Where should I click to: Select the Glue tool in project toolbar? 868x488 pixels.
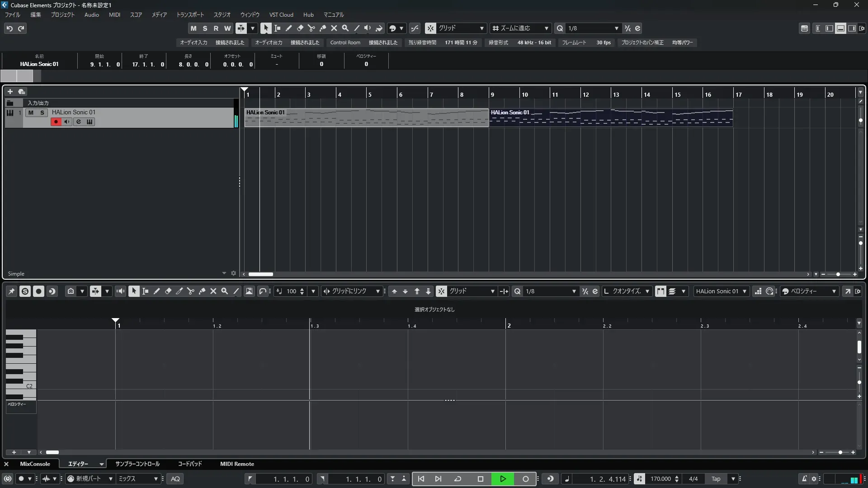[322, 28]
